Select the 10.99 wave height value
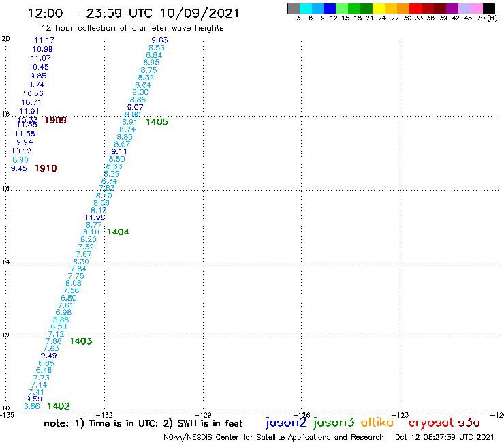The height and width of the screenshot is (443, 504). (42, 49)
